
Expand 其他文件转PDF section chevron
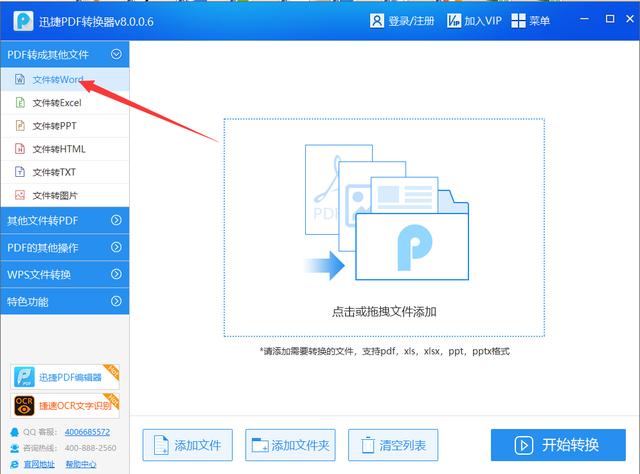point(116,220)
